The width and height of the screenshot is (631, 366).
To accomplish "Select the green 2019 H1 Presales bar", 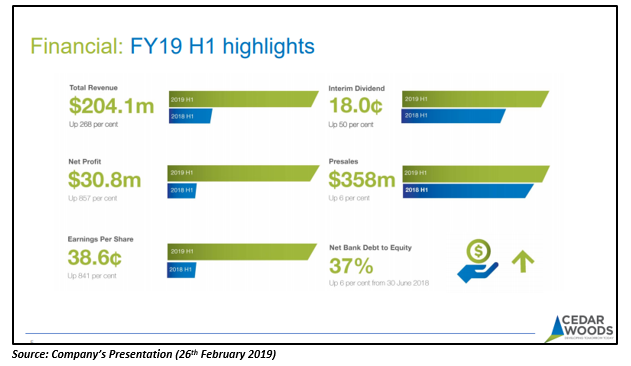I will point(476,174).
